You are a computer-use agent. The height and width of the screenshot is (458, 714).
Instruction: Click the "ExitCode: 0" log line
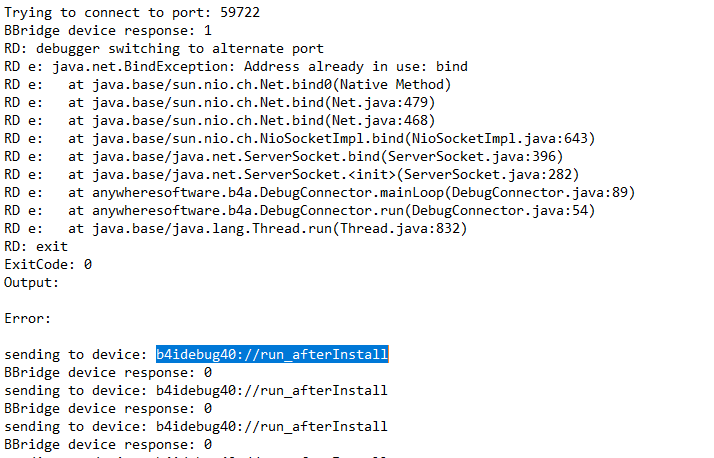48,265
